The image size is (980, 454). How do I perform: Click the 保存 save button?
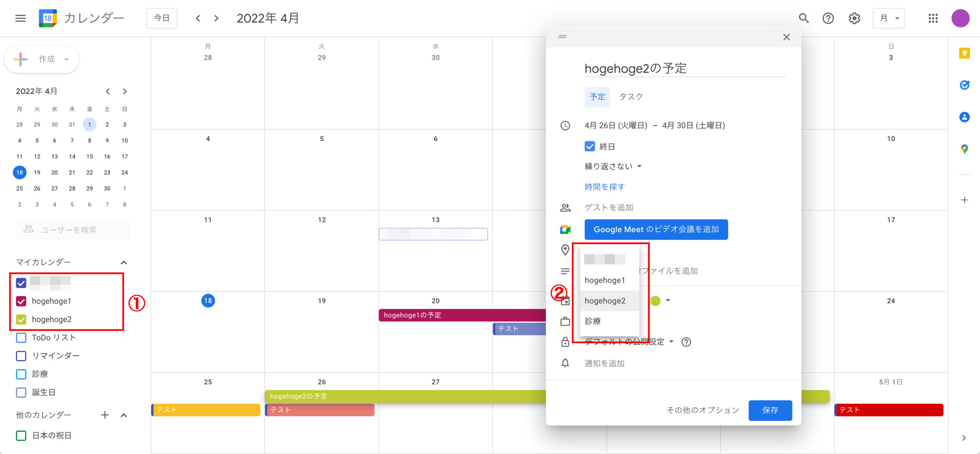point(770,410)
